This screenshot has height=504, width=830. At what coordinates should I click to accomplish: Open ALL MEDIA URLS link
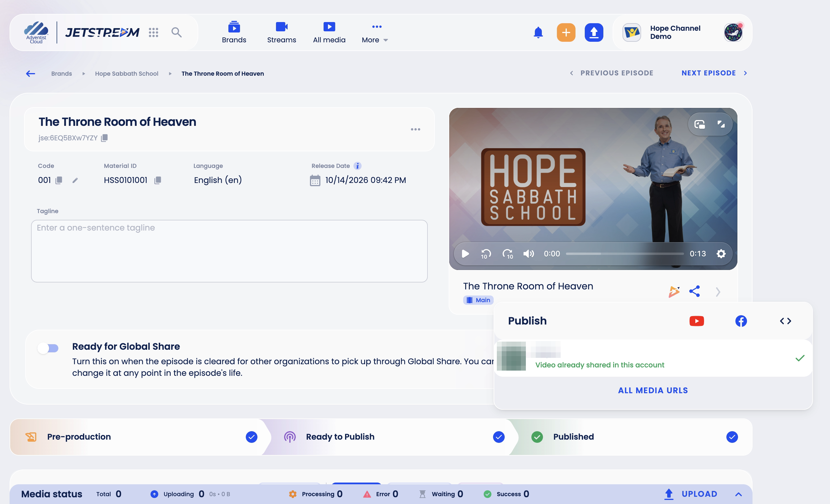[653, 390]
